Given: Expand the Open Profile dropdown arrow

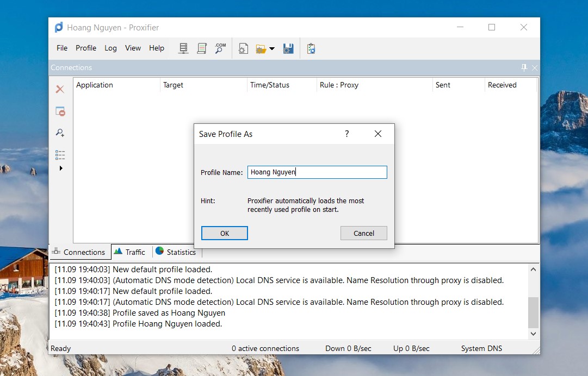Looking at the screenshot, I should tap(272, 48).
